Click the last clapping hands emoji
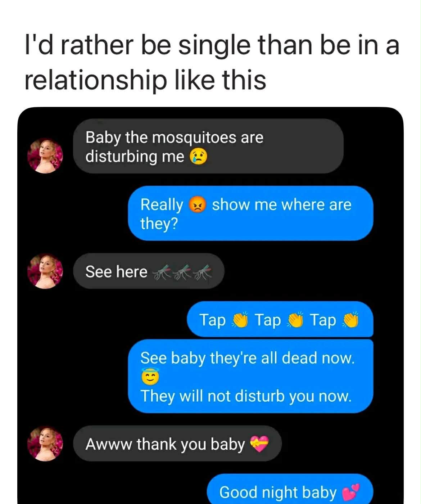Image resolution: width=421 pixels, height=504 pixels. [351, 320]
